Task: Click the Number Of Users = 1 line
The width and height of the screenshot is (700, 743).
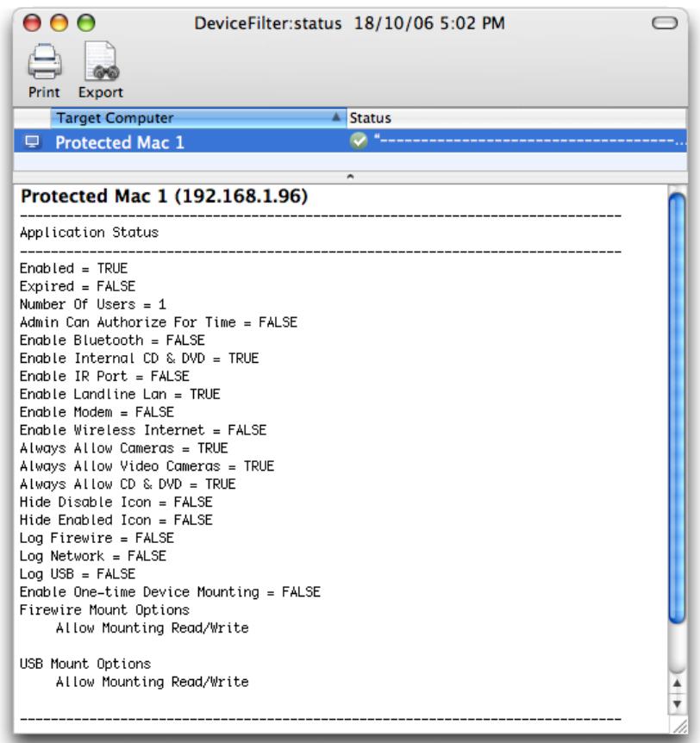Action: point(93,304)
